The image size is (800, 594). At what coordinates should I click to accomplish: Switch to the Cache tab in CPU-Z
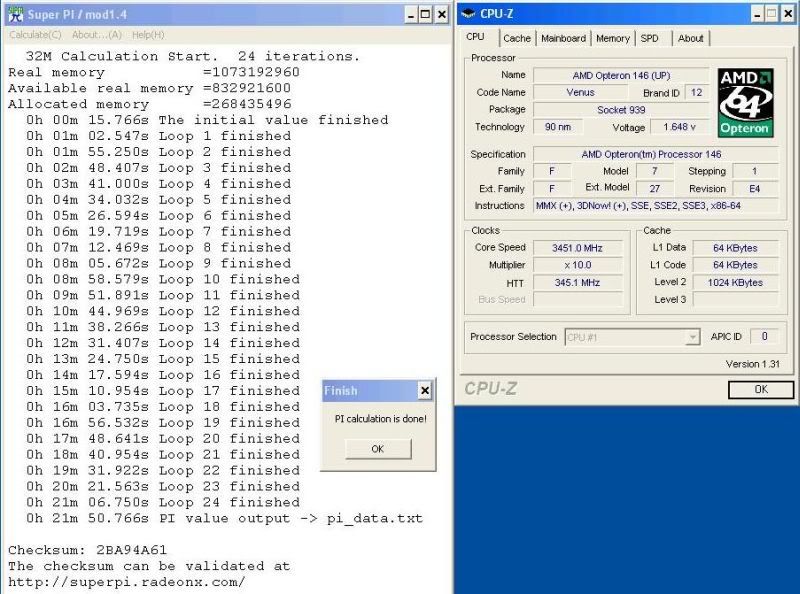point(517,38)
